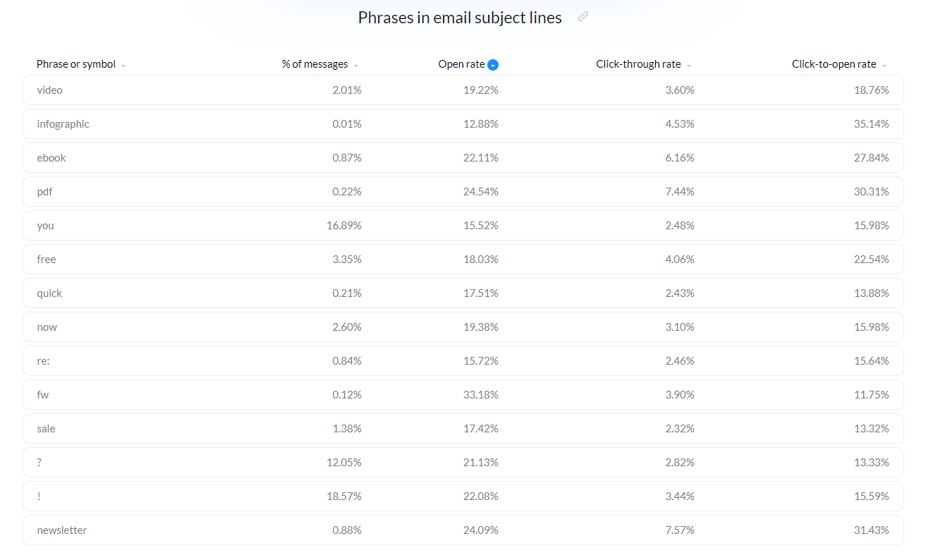Click the anchor link icon beside the title

583,16
